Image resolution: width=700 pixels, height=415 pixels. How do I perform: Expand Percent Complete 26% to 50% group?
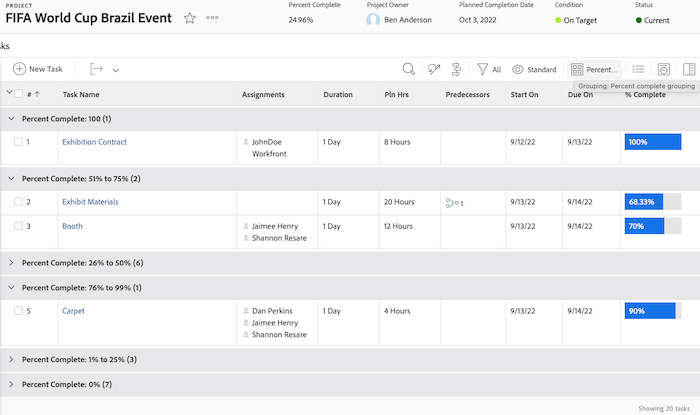(x=11, y=263)
